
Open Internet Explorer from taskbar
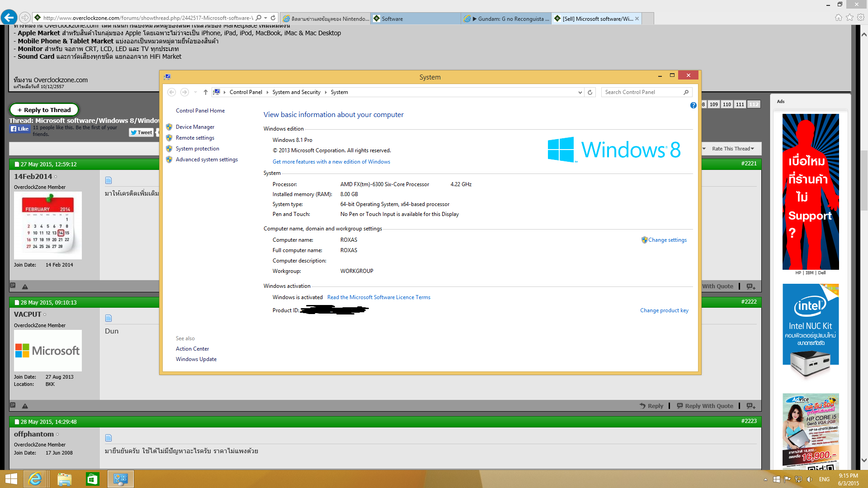pos(35,479)
